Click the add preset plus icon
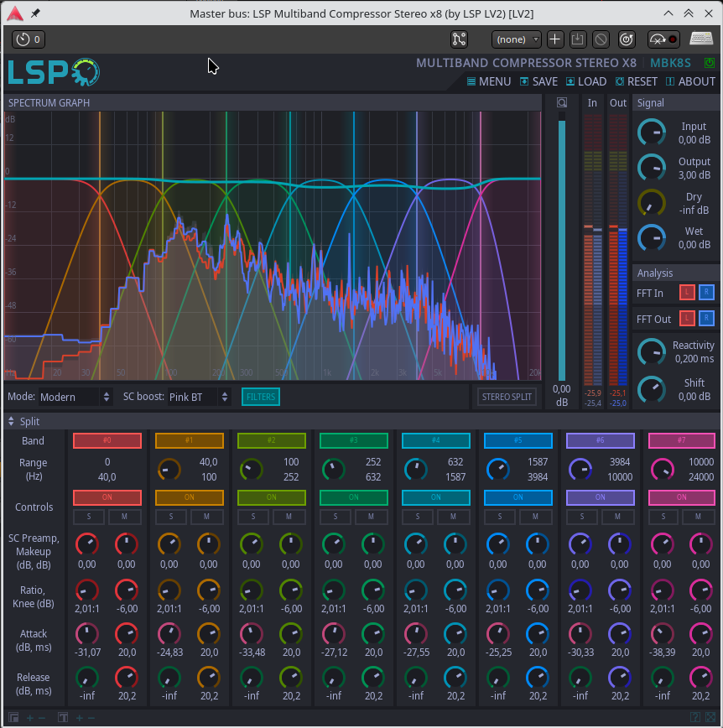723x728 pixels. coord(555,39)
